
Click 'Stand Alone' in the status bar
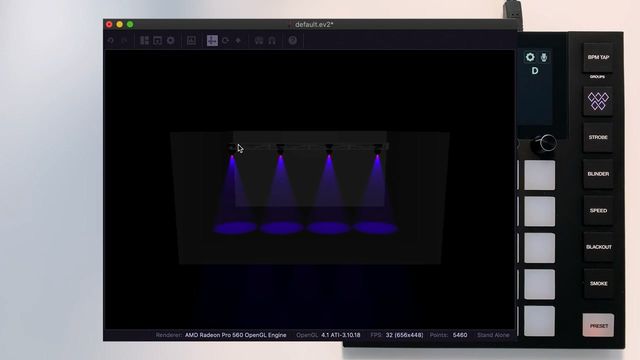[x=493, y=335]
